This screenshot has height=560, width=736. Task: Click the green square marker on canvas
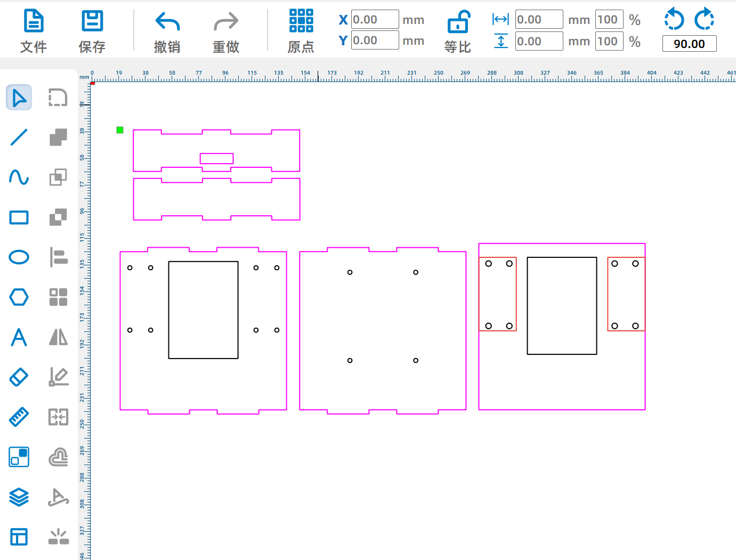click(x=120, y=130)
